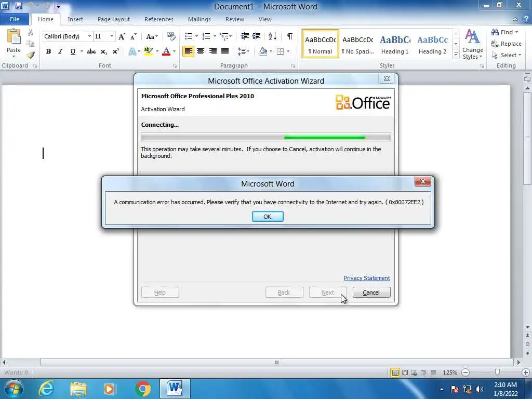532x399 pixels.
Task: Select the Format Painter brush icon
Action: (x=31, y=55)
